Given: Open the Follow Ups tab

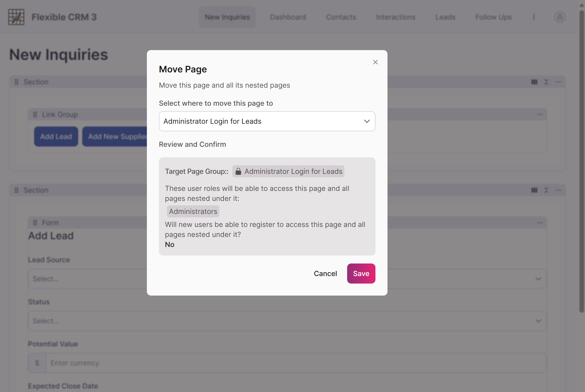Looking at the screenshot, I should 493,17.
